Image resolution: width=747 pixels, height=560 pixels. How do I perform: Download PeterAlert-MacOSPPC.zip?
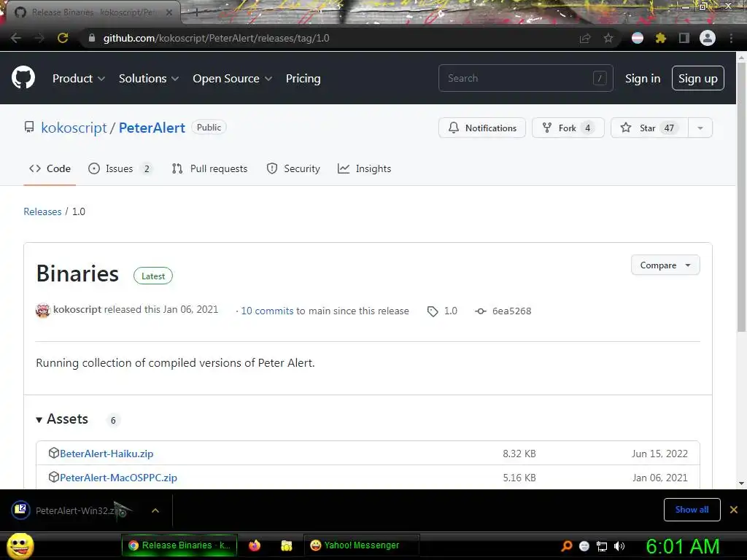[119, 477]
